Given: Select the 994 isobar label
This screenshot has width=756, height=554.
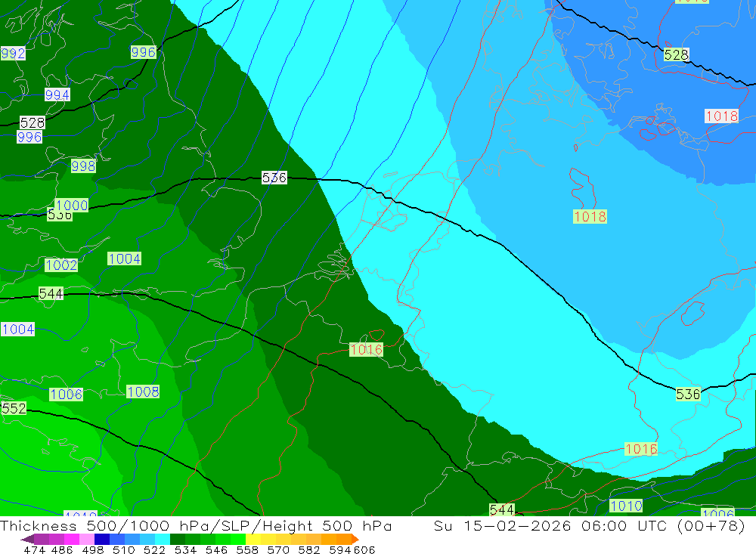Looking at the screenshot, I should coord(57,94).
